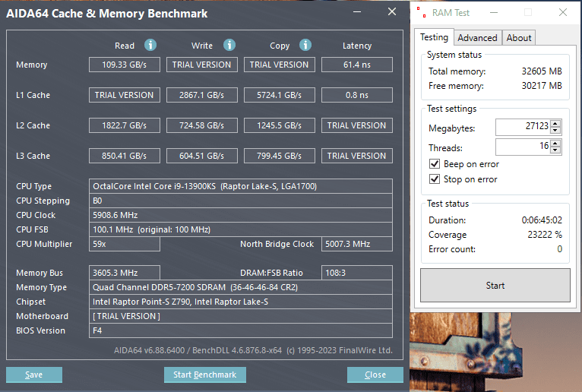Click the Close button in AIDA64
Screen dimensions: 582x392
pyautogui.click(x=375, y=375)
